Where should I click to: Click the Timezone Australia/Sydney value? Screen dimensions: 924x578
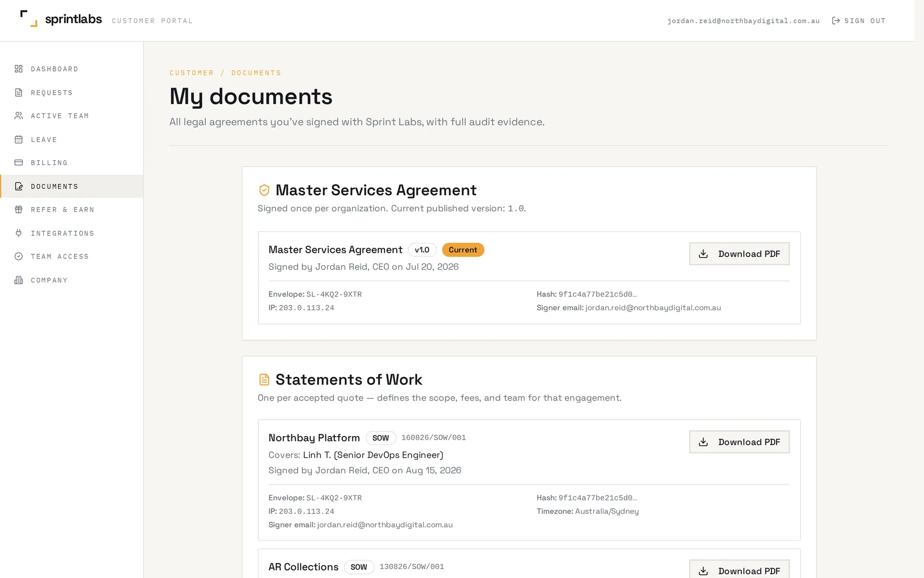[x=607, y=511]
